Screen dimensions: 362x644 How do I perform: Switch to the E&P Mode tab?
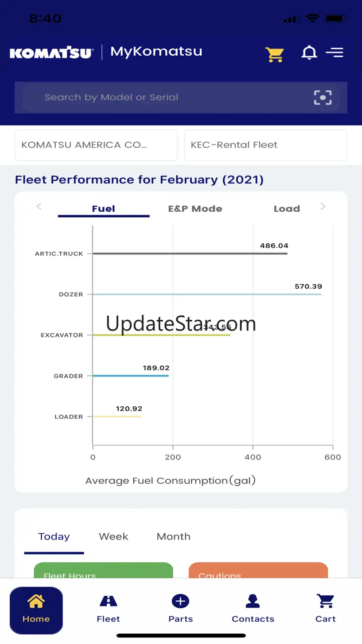tap(195, 209)
